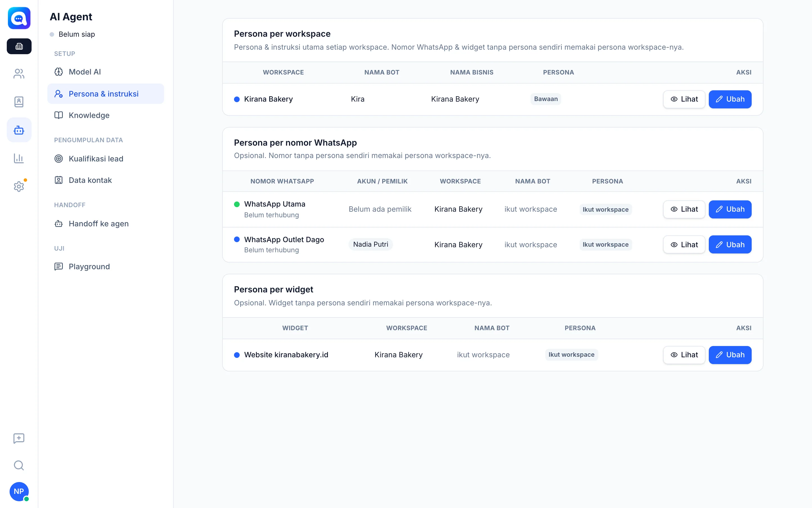
Task: Click Ikut workspace badge in WhatsApp Utama row
Action: 605,209
